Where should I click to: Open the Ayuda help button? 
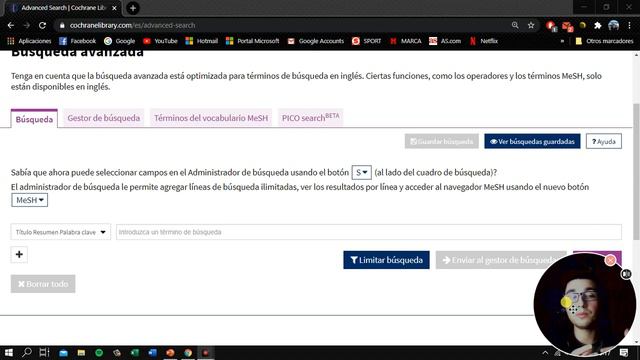604,141
